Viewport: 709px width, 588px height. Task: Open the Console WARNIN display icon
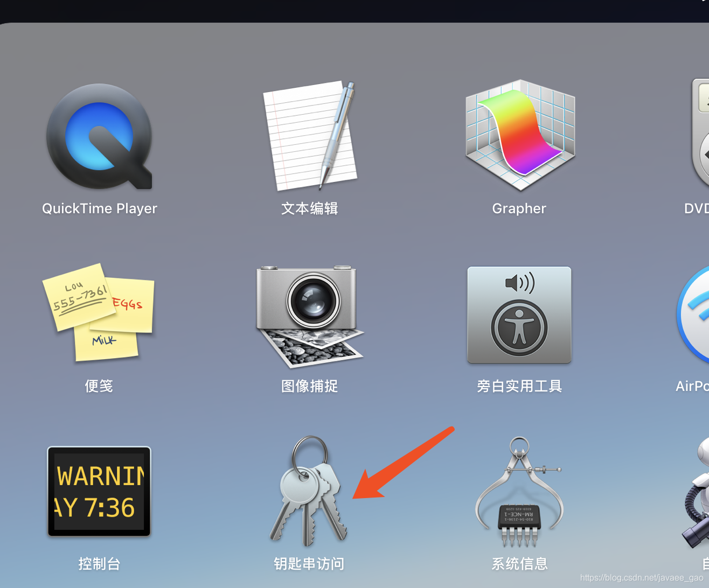point(99,492)
